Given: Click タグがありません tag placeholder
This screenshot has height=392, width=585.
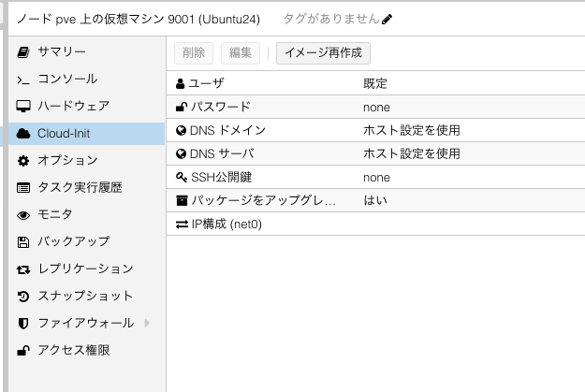Looking at the screenshot, I should pyautogui.click(x=331, y=19).
